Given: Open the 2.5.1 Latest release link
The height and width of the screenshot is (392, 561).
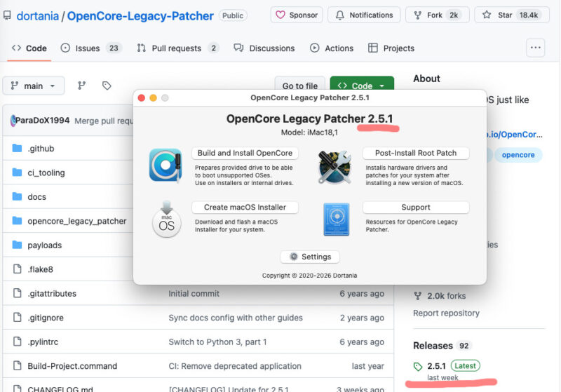Looking at the screenshot, I should coord(453,366).
